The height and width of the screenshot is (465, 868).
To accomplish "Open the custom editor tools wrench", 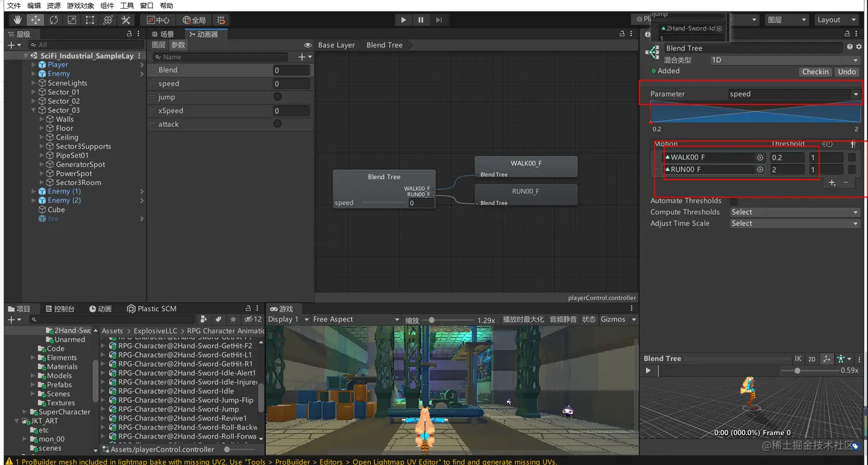I will 126,20.
